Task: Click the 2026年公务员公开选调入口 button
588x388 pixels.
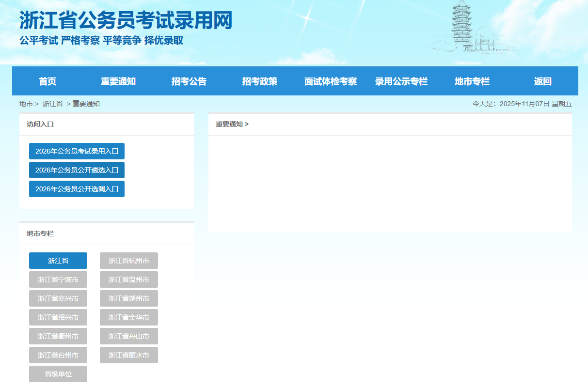Action: tap(77, 189)
